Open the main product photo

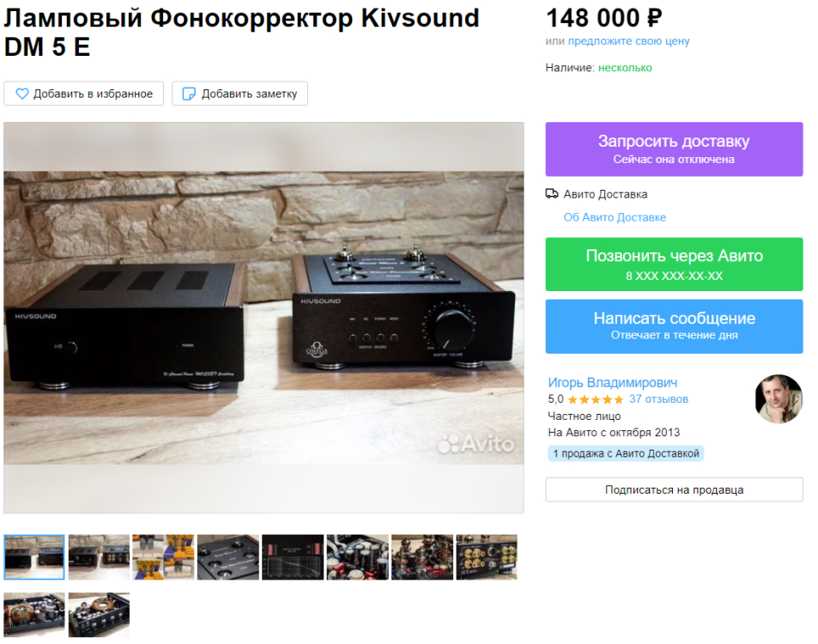[x=264, y=318]
